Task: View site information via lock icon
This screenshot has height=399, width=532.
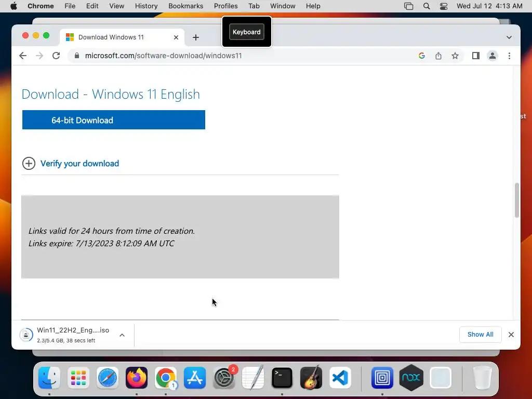Action: click(x=77, y=56)
